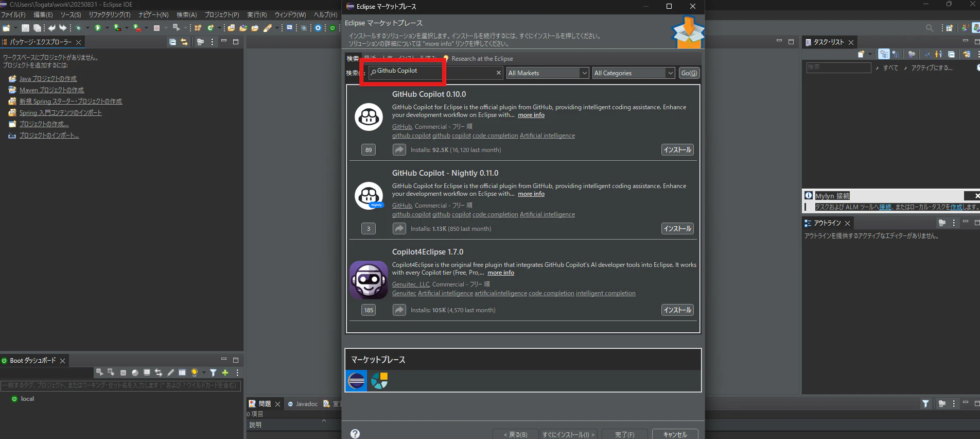
Task: Click the 185 favorites count for Copilot4Eclipse
Action: click(369, 310)
